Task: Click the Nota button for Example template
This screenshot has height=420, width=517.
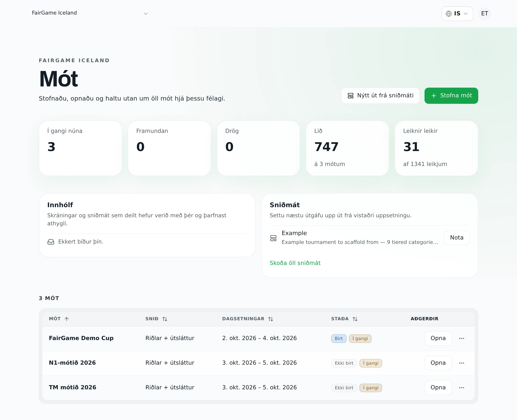Action: coord(457,238)
